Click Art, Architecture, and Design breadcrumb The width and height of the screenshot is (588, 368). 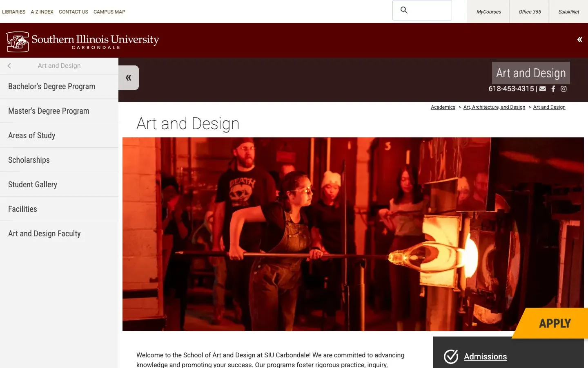tap(494, 107)
